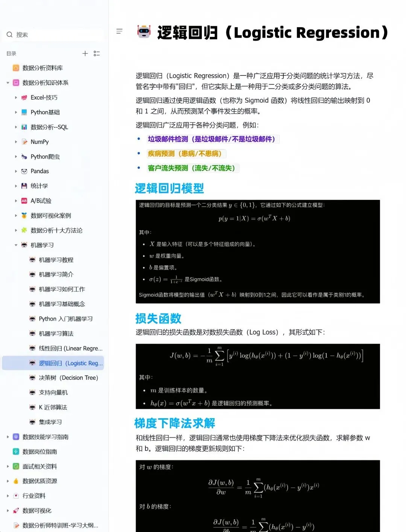406x532 pixels.
Task: Open 机器学习简介 page
Action: click(56, 274)
